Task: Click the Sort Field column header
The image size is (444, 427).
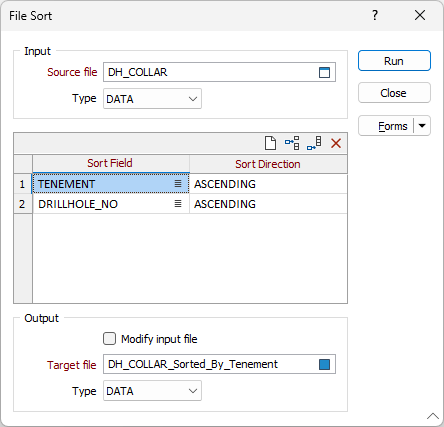Action: point(111,163)
